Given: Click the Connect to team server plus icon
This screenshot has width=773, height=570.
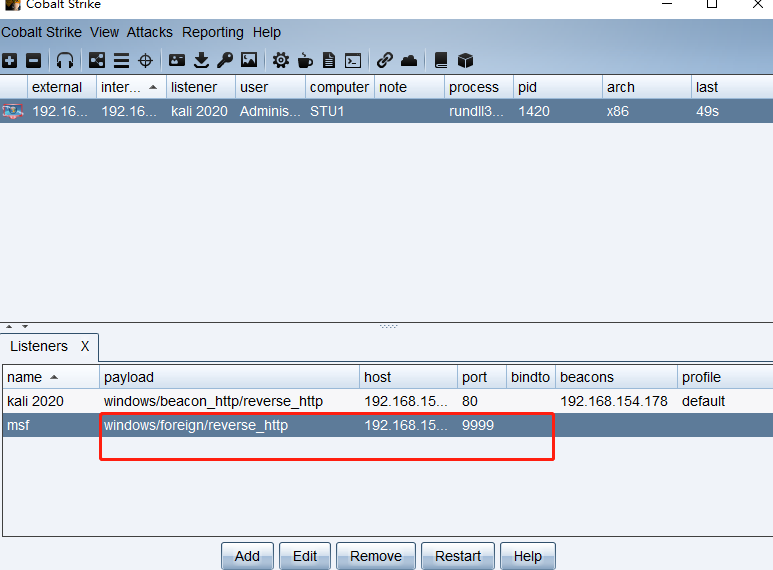Looking at the screenshot, I should pos(9,61).
